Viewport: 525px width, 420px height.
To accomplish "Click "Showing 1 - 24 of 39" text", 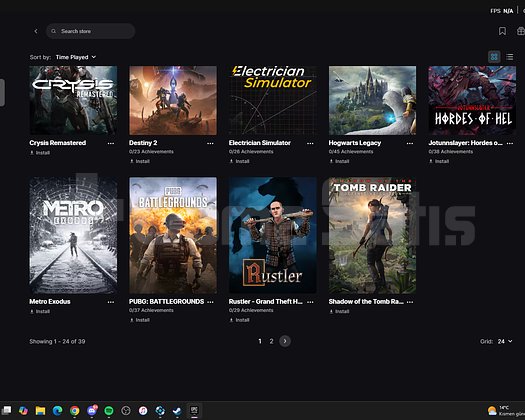I will 57,342.
